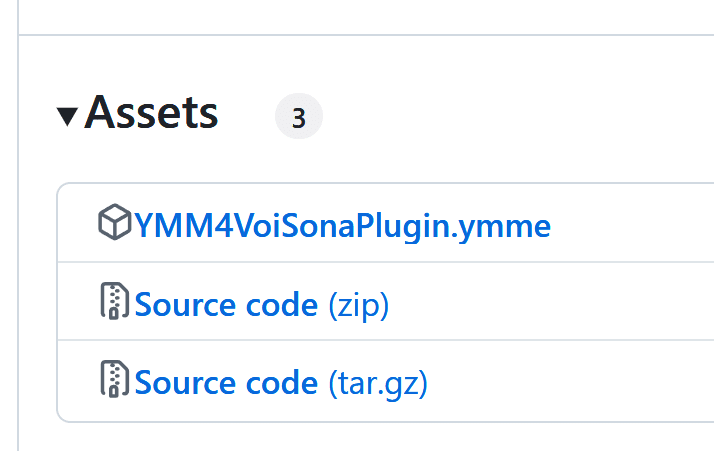Screen dimensions: 714x451
Task: Click the bold "Source code" text in the tar.gz row
Action: [226, 382]
